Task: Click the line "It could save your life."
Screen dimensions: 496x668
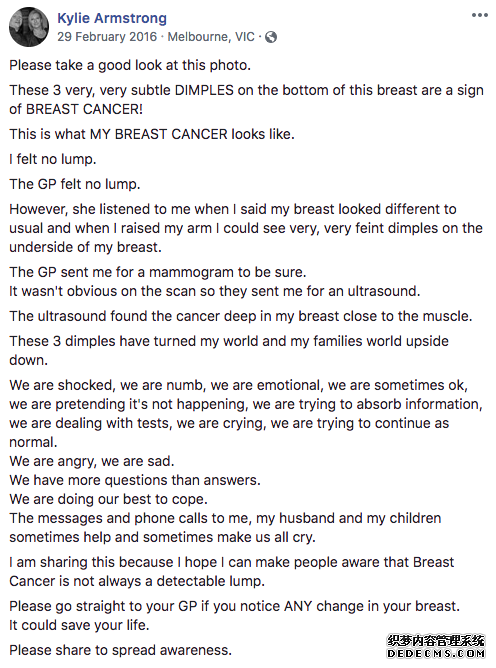Action: pos(79,625)
